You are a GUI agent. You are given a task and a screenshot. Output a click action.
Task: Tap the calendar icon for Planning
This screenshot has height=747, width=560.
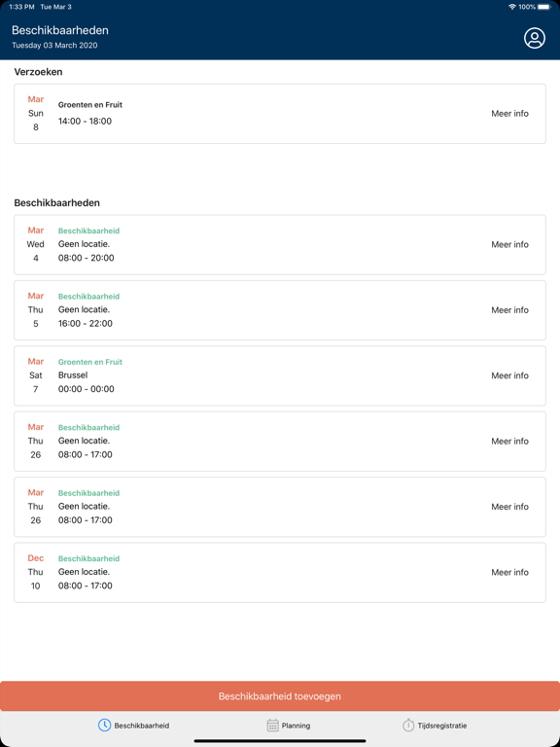tap(272, 725)
